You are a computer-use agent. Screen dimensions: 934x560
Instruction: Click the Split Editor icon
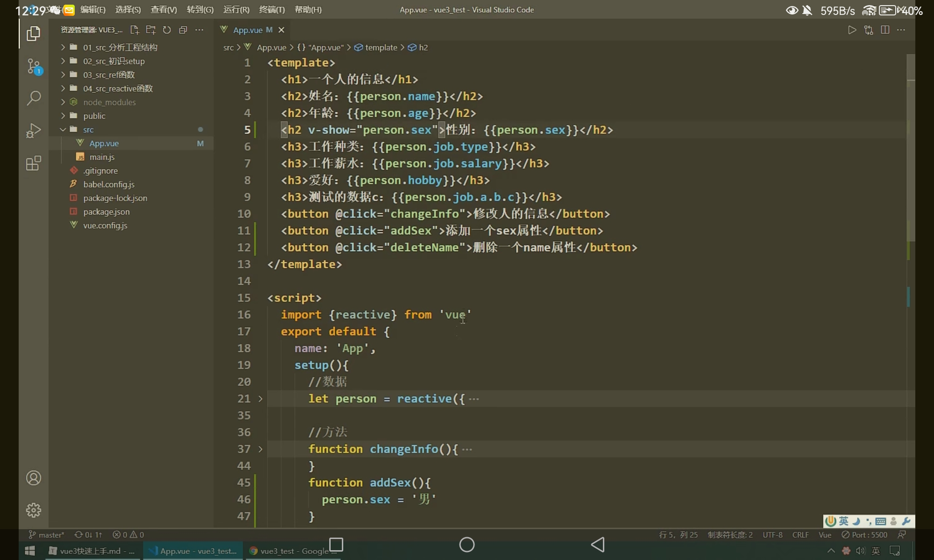(884, 30)
